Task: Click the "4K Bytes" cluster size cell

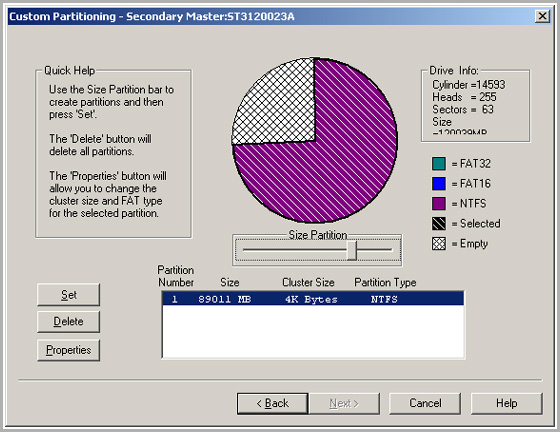Action: (311, 299)
